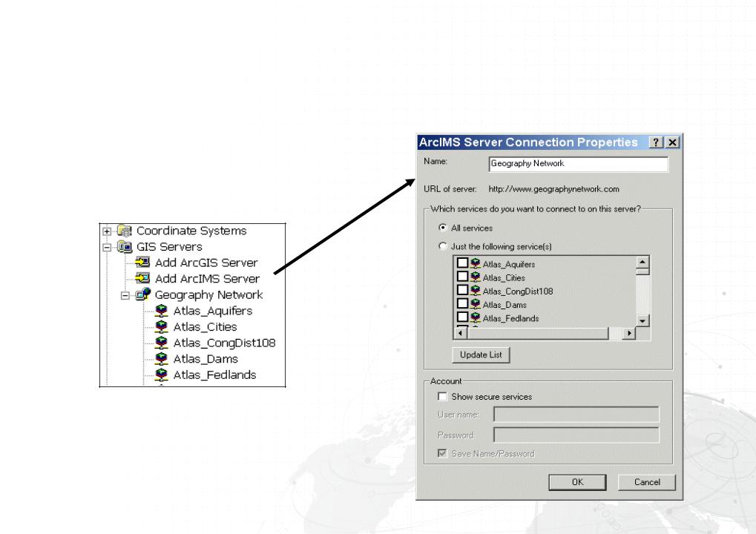Enable Show secure services checkbox
The image size is (756, 534).
[x=442, y=396]
